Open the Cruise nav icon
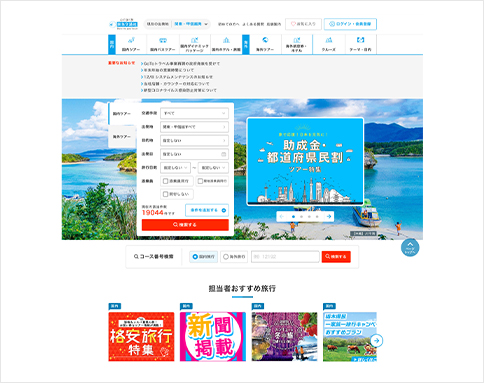Screen dimensions: 484x383 329,40
